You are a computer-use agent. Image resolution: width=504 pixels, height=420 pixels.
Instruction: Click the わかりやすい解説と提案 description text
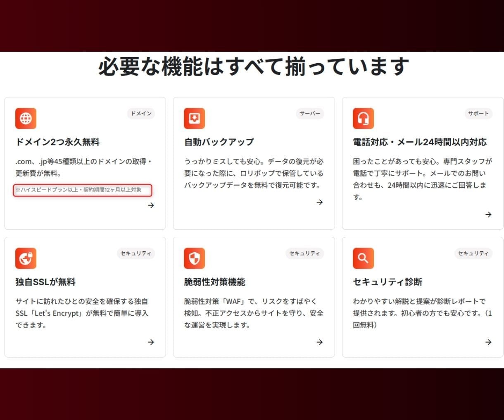pyautogui.click(x=423, y=313)
